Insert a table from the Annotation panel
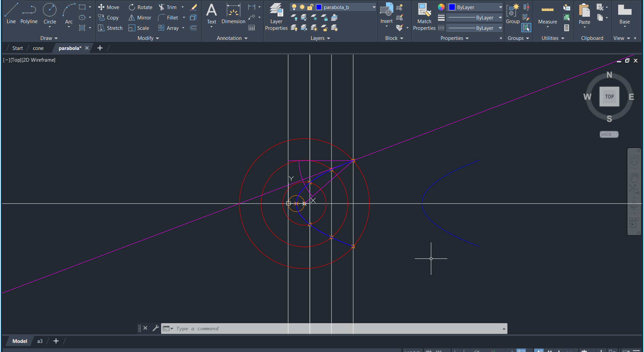This screenshot has height=352, width=644. click(x=252, y=28)
